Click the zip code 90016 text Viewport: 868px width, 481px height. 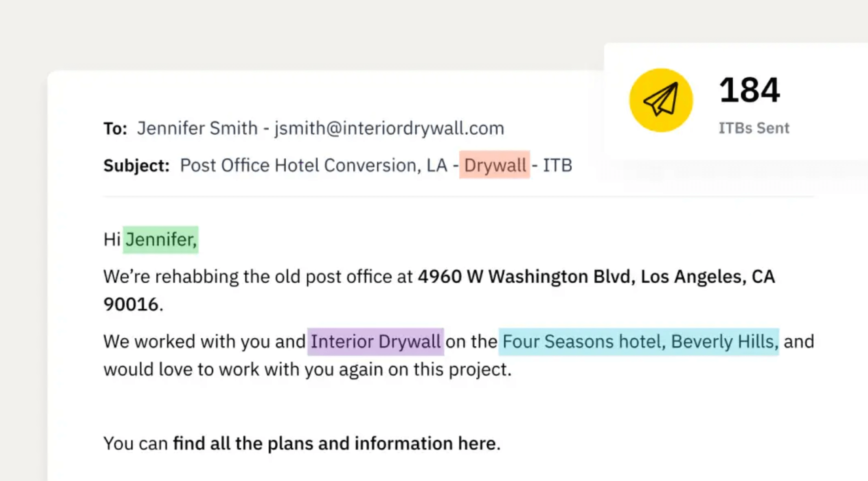pyautogui.click(x=131, y=304)
